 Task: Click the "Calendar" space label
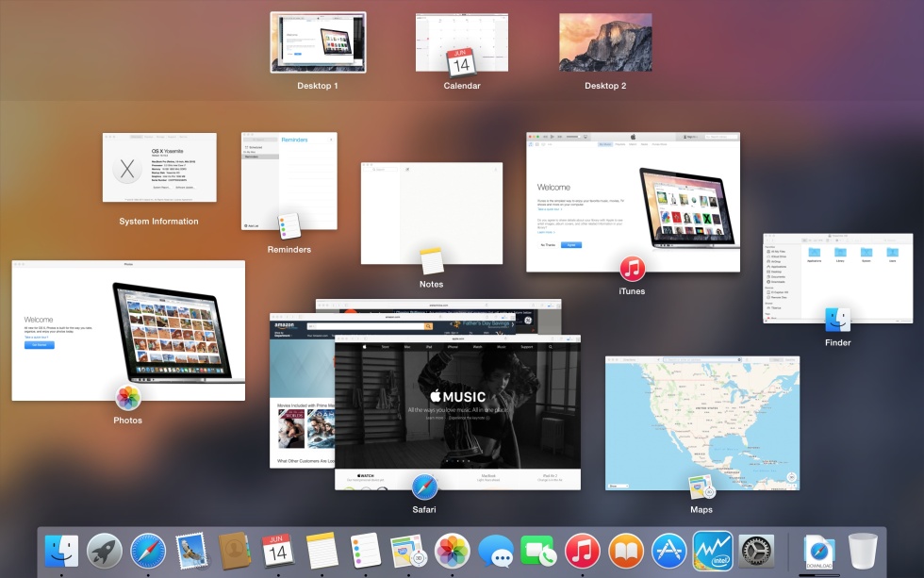462,86
